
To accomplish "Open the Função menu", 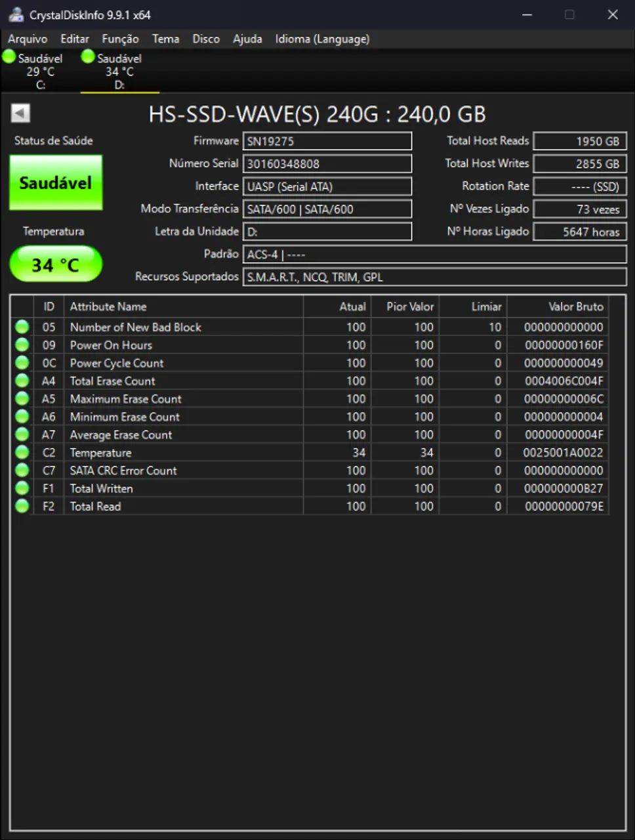I will [x=120, y=39].
